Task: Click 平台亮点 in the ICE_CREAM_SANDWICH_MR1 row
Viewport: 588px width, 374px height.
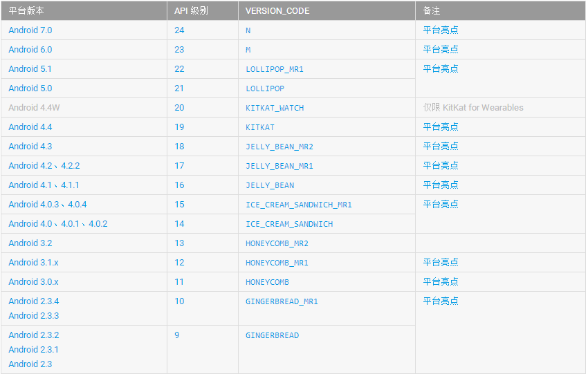Action: point(441,204)
